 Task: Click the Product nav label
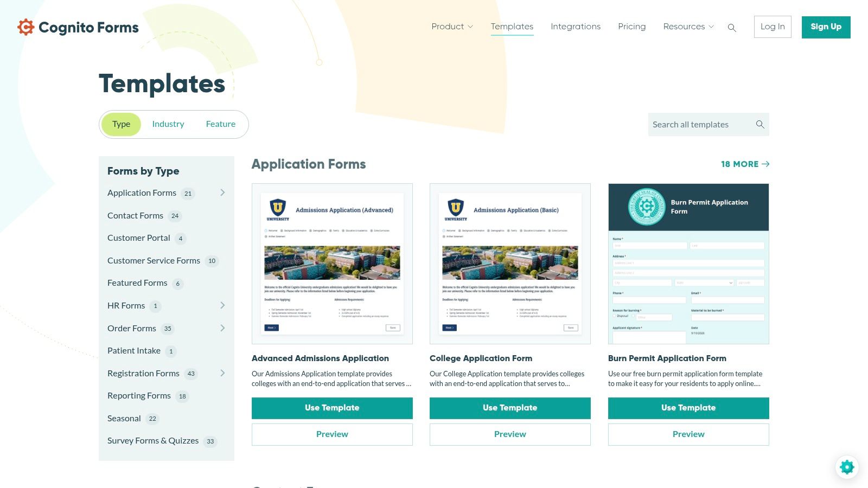tap(448, 27)
